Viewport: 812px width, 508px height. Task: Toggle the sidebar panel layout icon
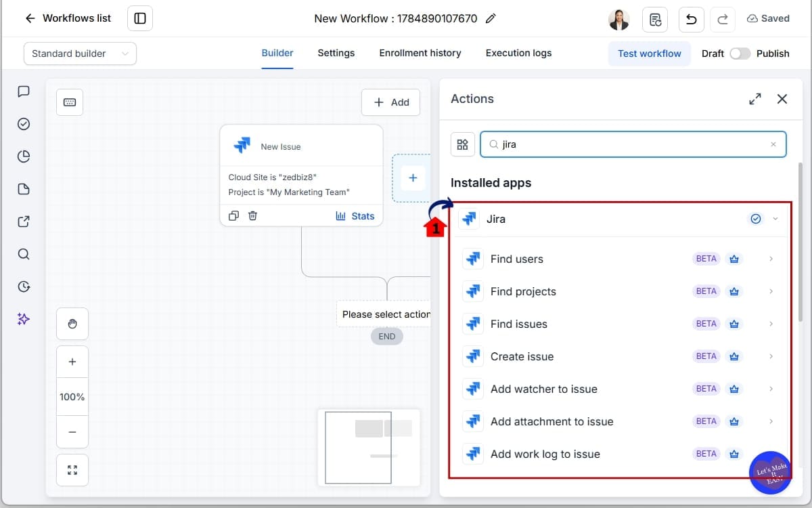140,18
